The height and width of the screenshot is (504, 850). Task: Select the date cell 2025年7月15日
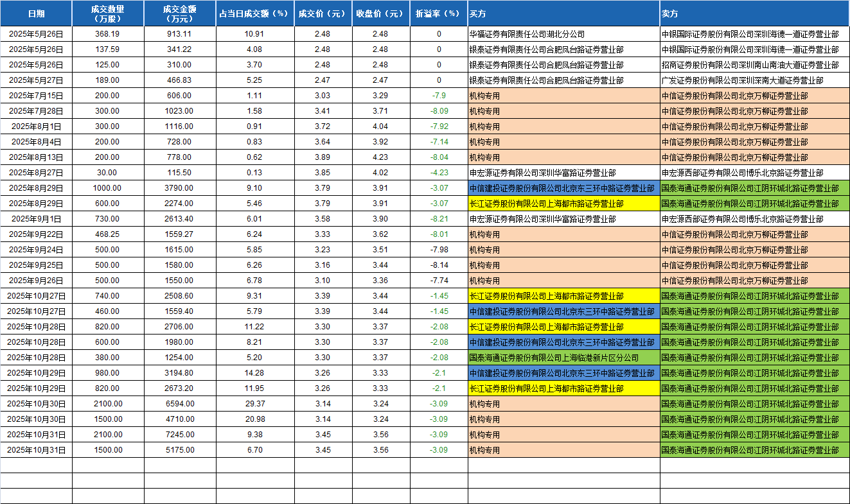point(36,96)
